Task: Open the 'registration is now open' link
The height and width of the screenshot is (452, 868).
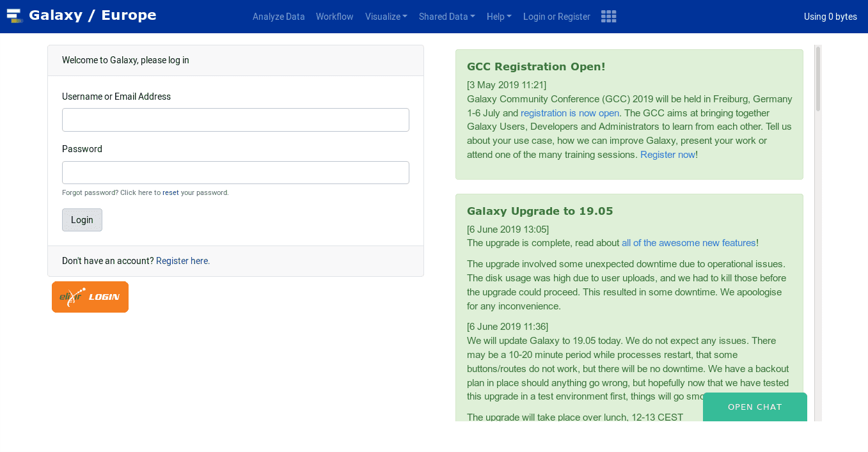Action: 569,113
